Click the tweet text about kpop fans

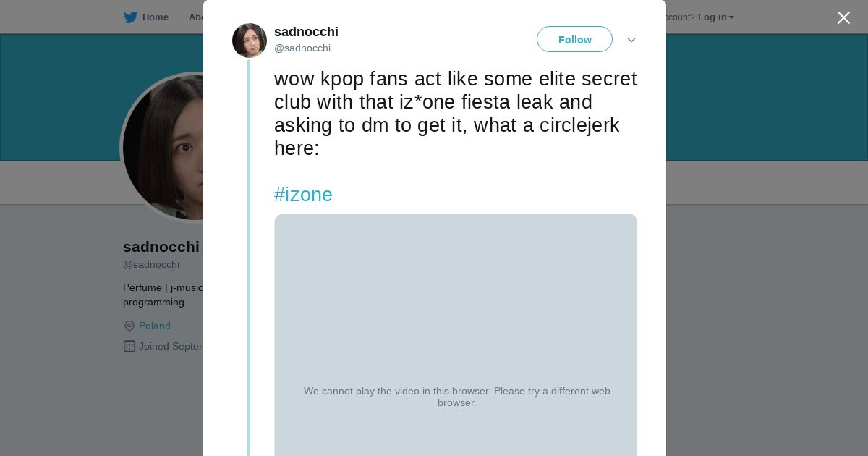455,113
